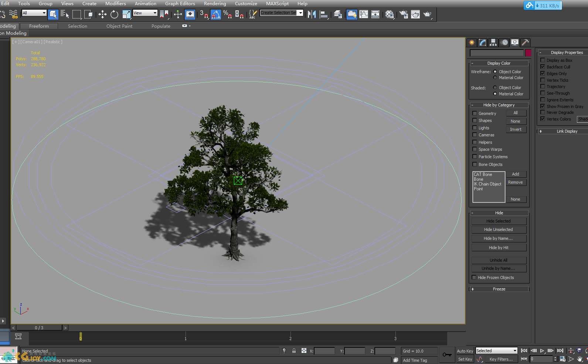Click the Hide Selected button
This screenshot has height=364, width=588.
tap(499, 221)
